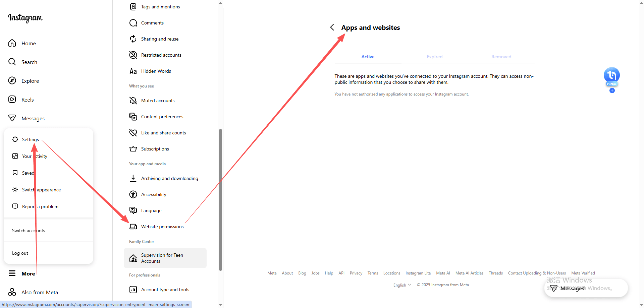Click the Content preferences icon
Screen dimensions: 644x308
pyautogui.click(x=133, y=117)
